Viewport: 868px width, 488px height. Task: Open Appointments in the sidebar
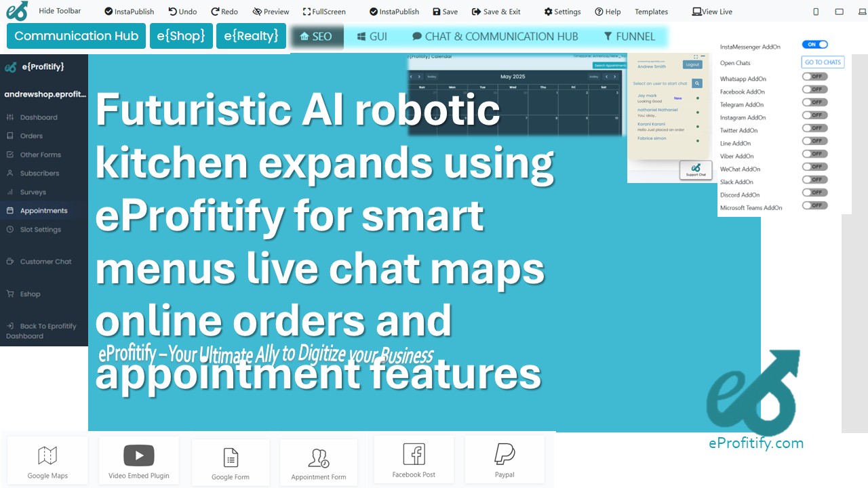[42, 210]
